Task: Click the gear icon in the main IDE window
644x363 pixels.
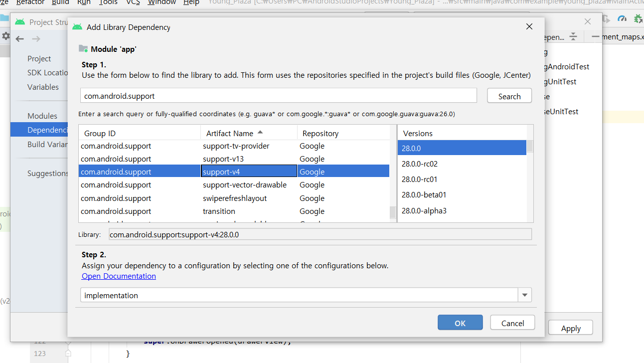Action: [5, 36]
